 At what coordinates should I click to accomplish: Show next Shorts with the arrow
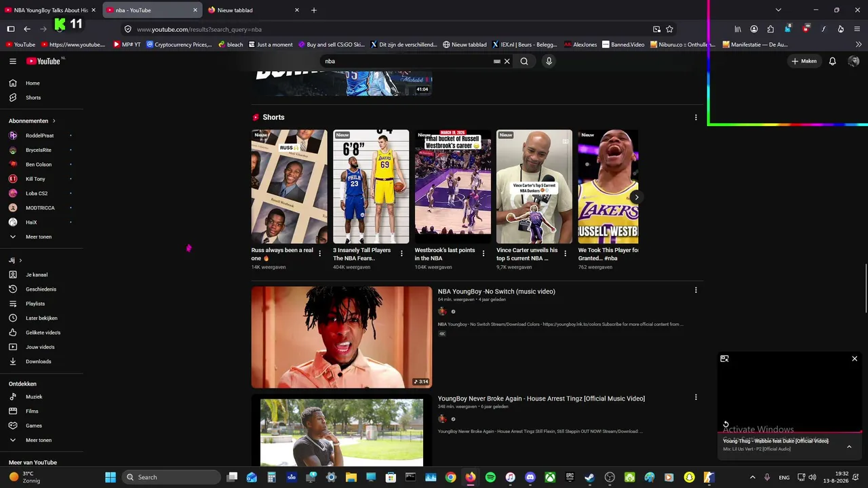636,197
